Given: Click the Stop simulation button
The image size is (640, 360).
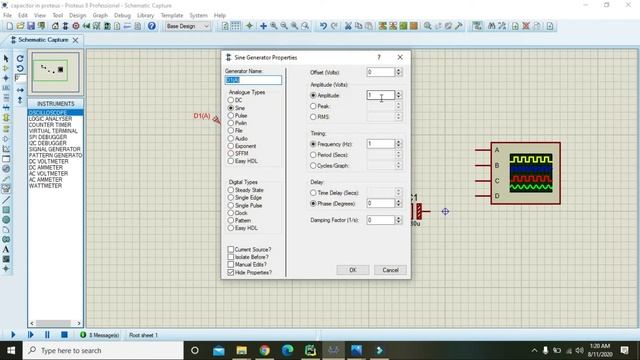Looking at the screenshot, I should (64, 335).
